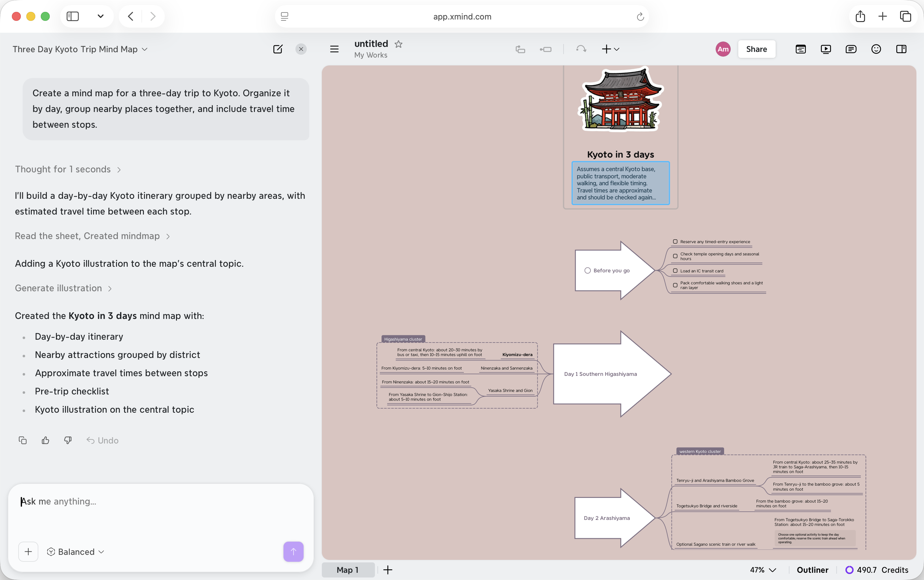
Task: Check Reserve any timed-entry experience
Action: coord(675,242)
